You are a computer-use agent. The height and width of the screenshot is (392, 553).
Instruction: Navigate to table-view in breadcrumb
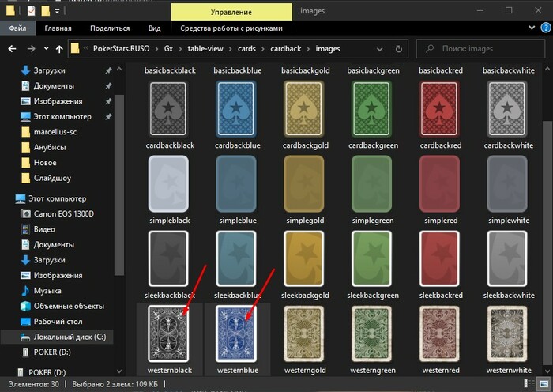[x=205, y=49]
